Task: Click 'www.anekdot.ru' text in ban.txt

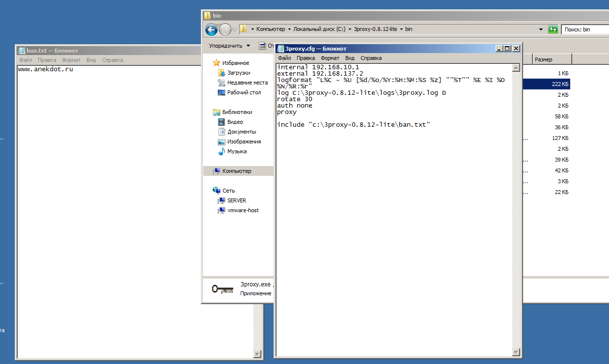Action: (x=46, y=69)
